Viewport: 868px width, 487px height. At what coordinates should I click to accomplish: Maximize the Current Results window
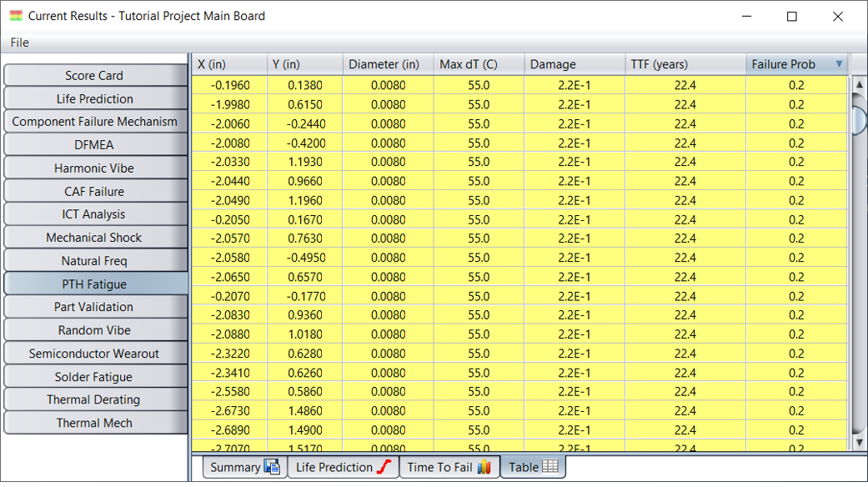click(x=791, y=17)
